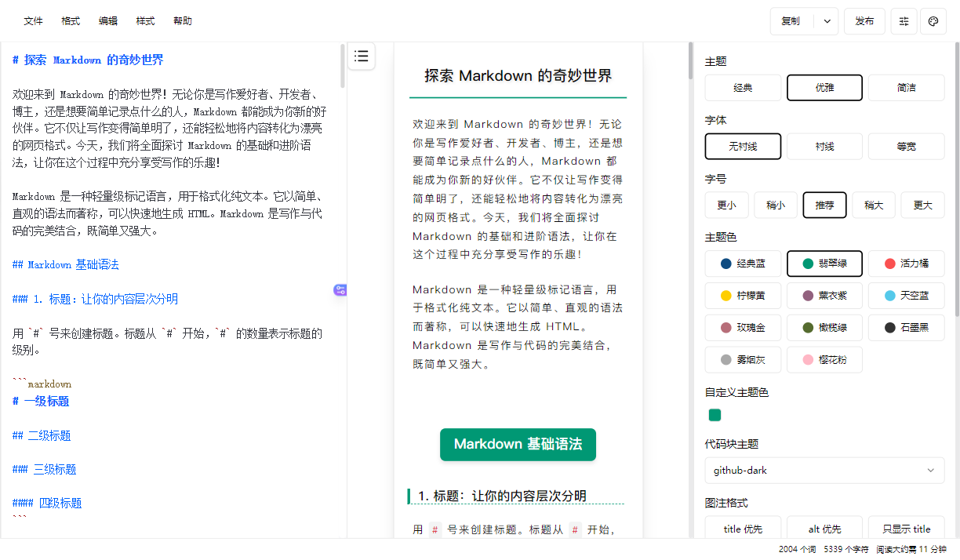Open the style settings sliders icon
This screenshot has width=960, height=560.
[x=904, y=21]
